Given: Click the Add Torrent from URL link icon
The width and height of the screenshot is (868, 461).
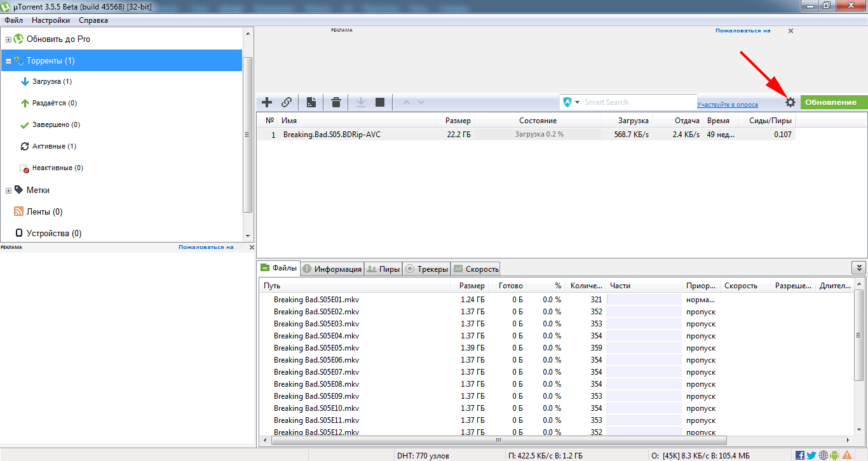Looking at the screenshot, I should click(287, 102).
